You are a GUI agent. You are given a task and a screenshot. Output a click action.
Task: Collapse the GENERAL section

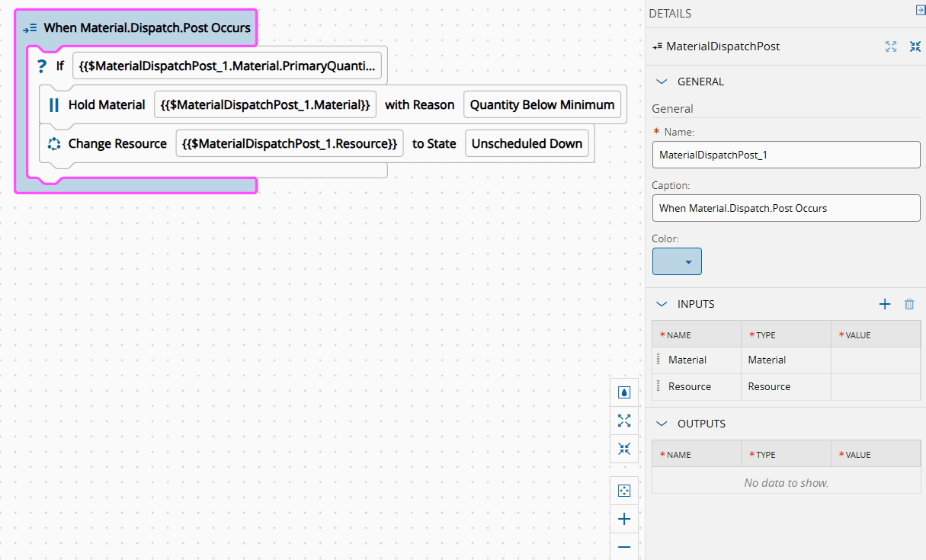coord(662,82)
